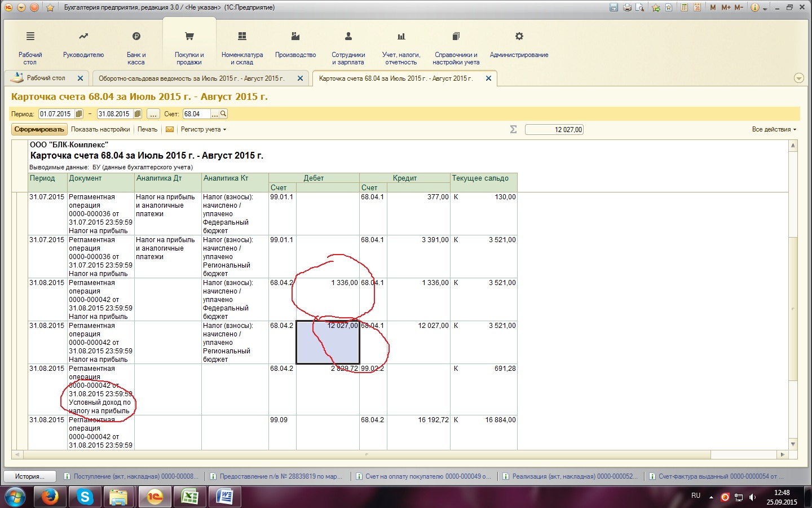Open the Банк и касса section
The width and height of the screenshot is (812, 508).
pyautogui.click(x=136, y=45)
